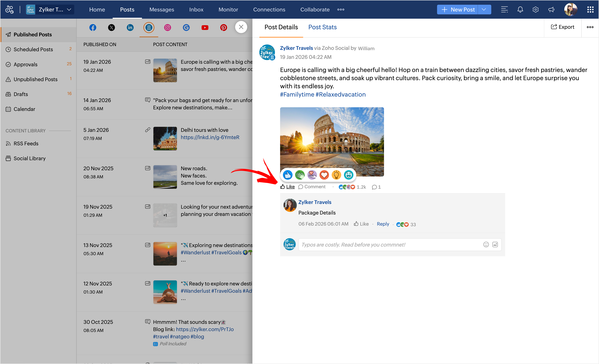Expand the Zylker Travels brand dropdown
This screenshot has height=364, width=599.
click(x=69, y=9)
